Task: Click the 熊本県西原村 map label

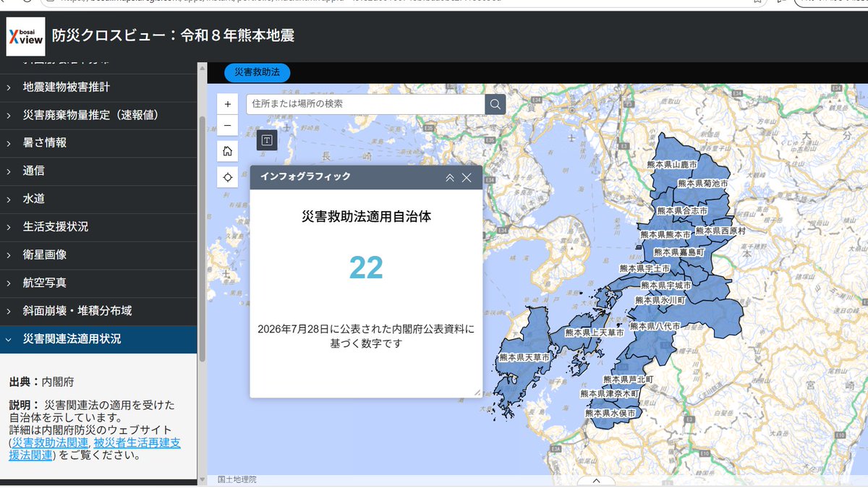Action: click(720, 231)
